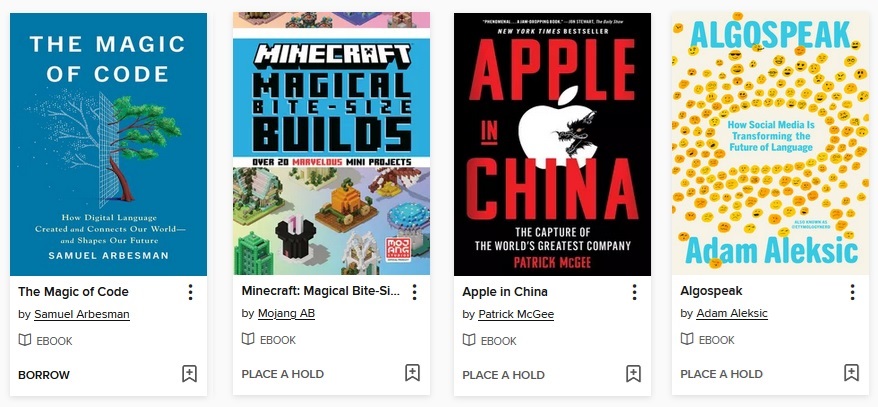Open three-dot menu for Algospeak
Screen dimensions: 878x407
852,292
